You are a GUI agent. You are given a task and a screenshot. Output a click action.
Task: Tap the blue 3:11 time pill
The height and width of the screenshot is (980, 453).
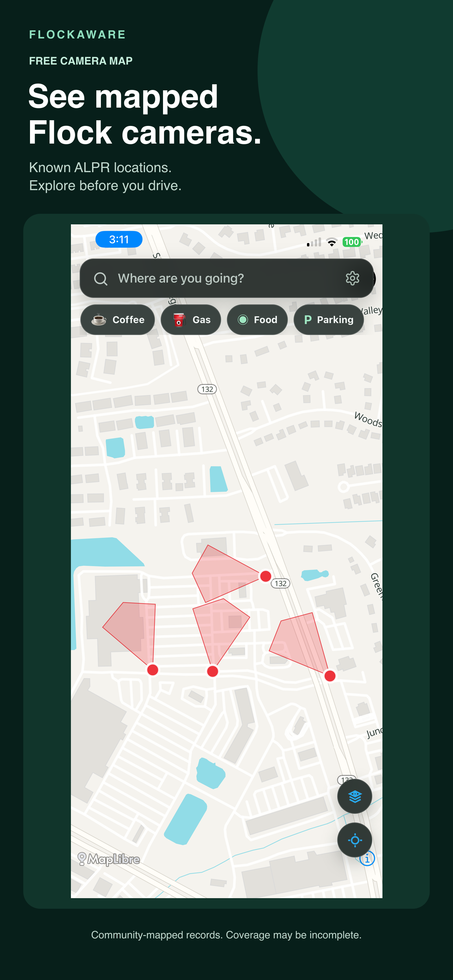point(119,239)
